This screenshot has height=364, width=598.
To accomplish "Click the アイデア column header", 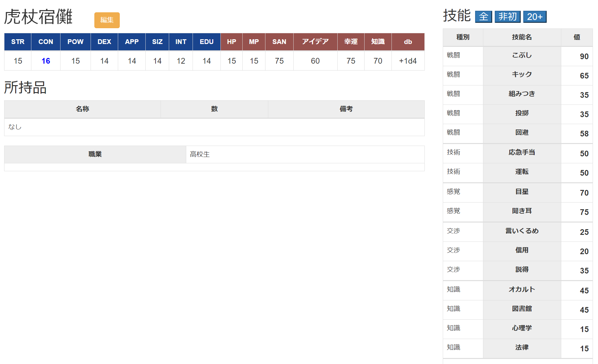I will 315,42.
